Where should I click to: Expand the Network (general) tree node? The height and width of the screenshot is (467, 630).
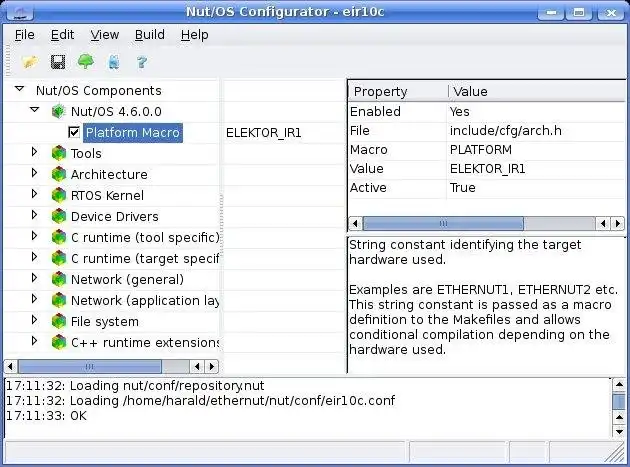(x=35, y=278)
